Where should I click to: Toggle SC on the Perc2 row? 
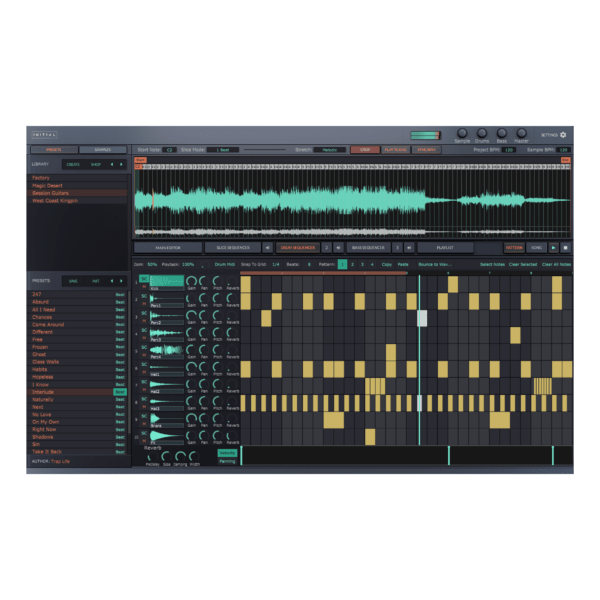click(144, 313)
